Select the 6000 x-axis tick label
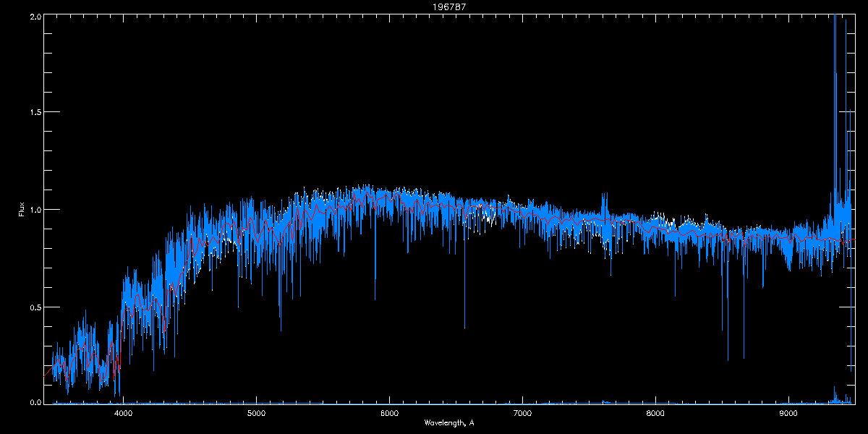868x434 pixels. pyautogui.click(x=390, y=414)
